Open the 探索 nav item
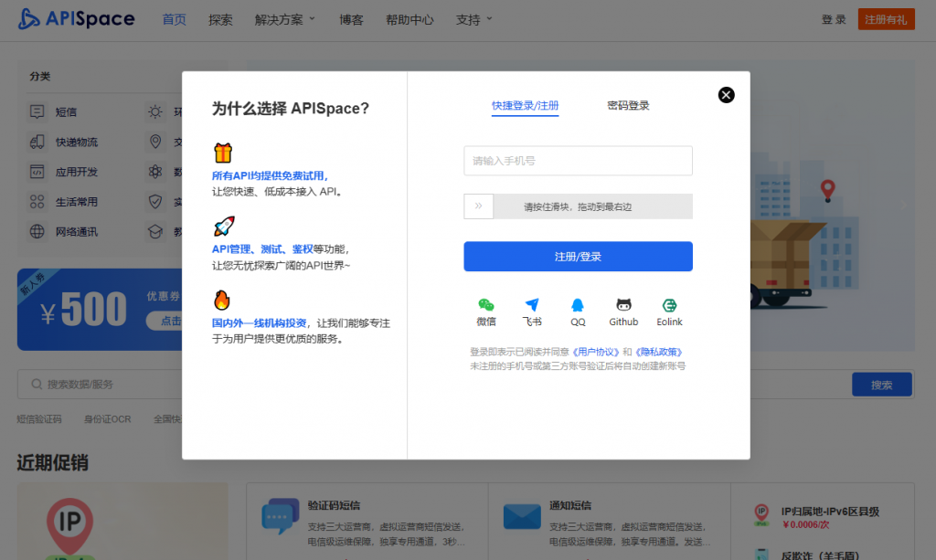Viewport: 936px width, 560px height. point(220,20)
